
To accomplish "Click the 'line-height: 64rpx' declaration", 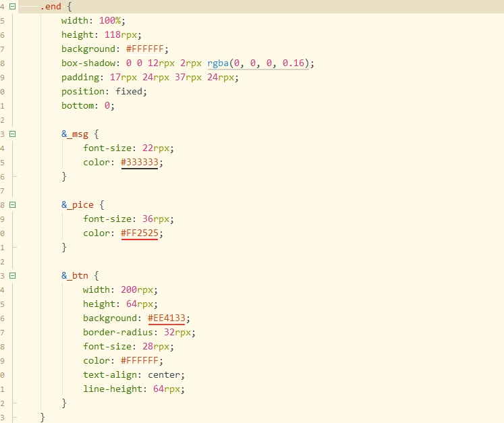I will [134, 389].
